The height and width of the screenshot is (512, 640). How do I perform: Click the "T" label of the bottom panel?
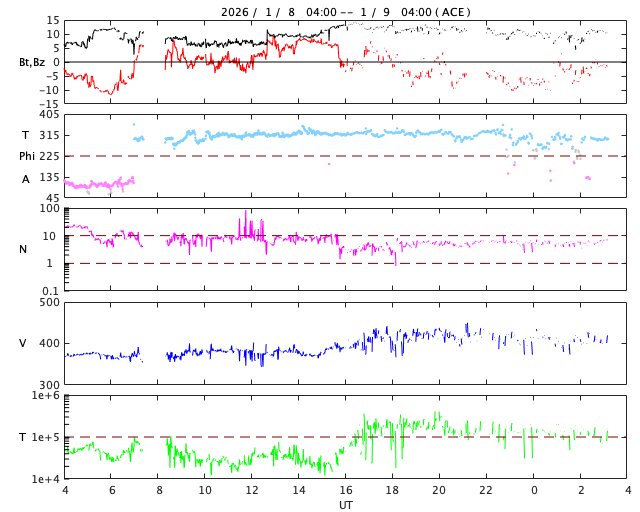22,437
